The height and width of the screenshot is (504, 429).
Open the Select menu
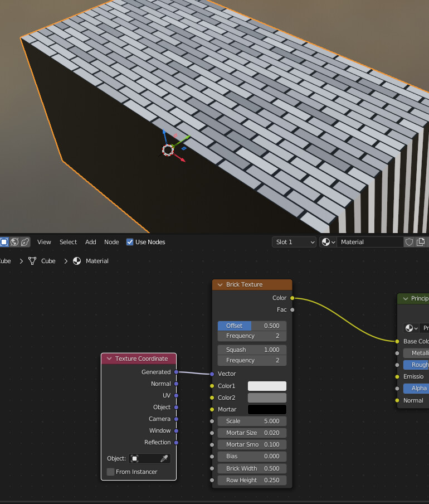tap(68, 242)
